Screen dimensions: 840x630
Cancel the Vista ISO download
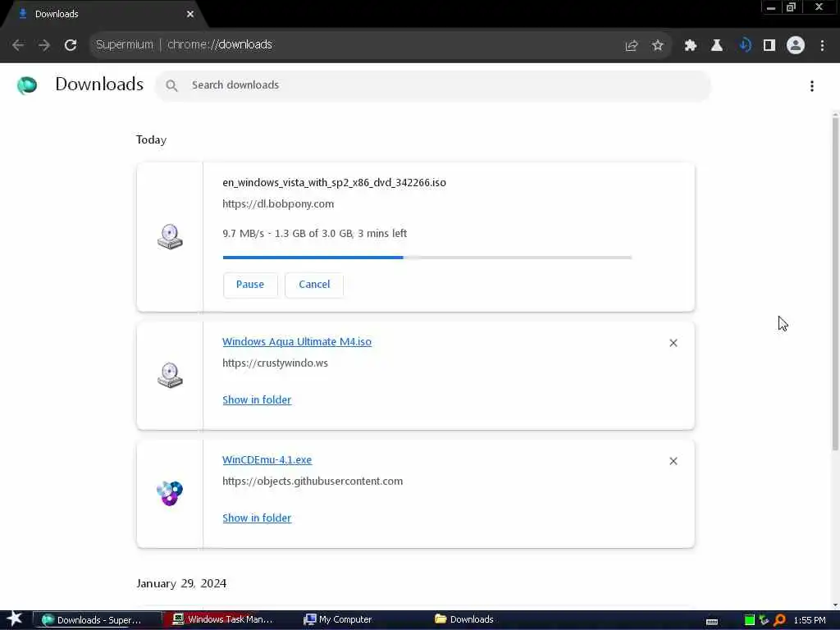[x=314, y=285]
